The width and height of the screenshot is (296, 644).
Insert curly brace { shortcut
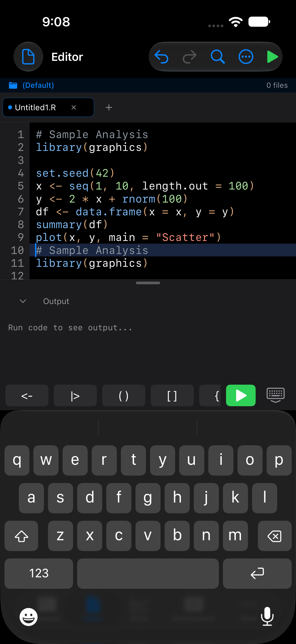coord(210,395)
